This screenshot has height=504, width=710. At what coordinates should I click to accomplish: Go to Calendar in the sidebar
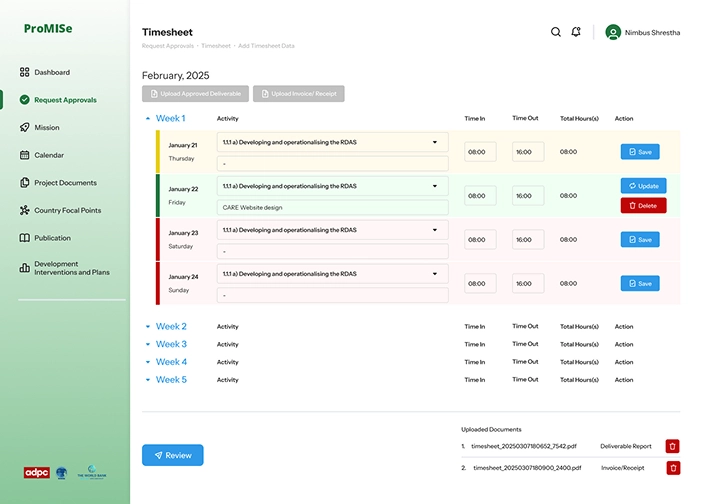pos(49,155)
